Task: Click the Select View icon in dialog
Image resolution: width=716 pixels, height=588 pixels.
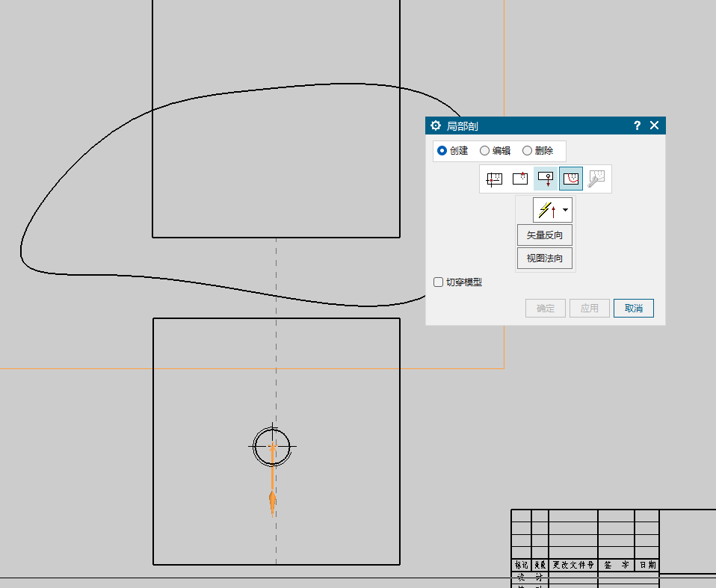Action: point(494,179)
